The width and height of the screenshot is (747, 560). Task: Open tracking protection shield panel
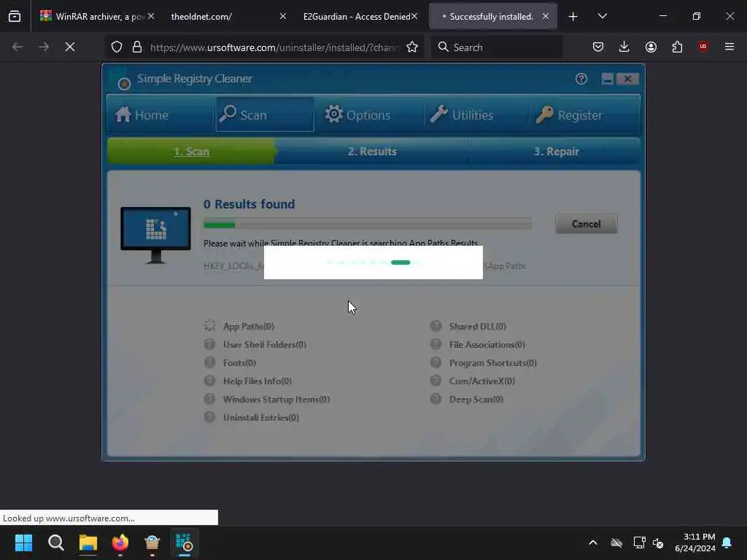117,47
